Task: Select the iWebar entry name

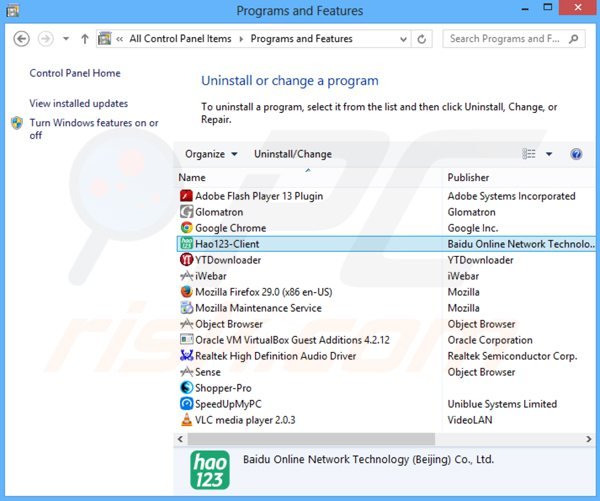Action: click(210, 276)
